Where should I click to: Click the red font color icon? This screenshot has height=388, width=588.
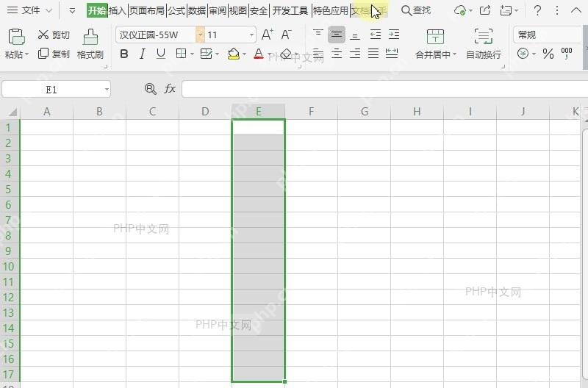click(x=259, y=54)
